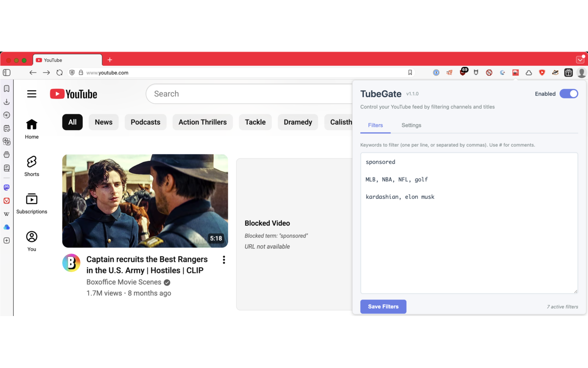Select the Filters tab in TubeGate
The width and height of the screenshot is (588, 368).
pos(375,125)
